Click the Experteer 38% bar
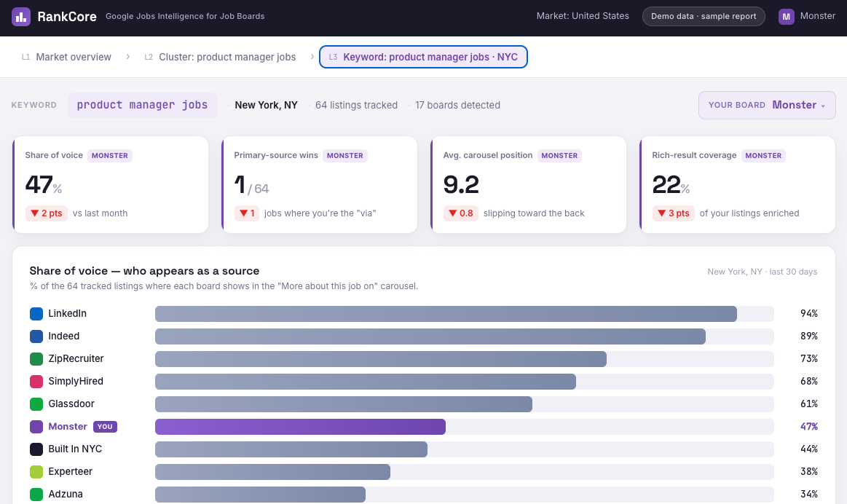Image resolution: width=847 pixels, height=504 pixels. click(x=273, y=471)
